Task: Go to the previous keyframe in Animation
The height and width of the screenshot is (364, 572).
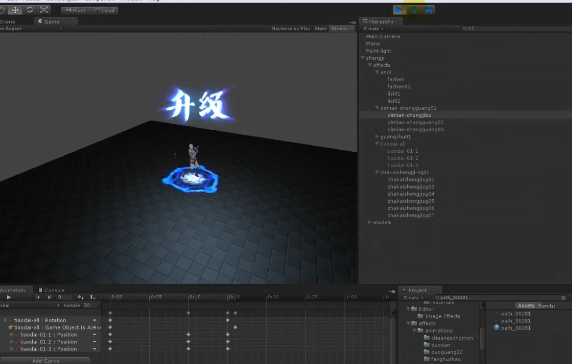Action: (38, 298)
